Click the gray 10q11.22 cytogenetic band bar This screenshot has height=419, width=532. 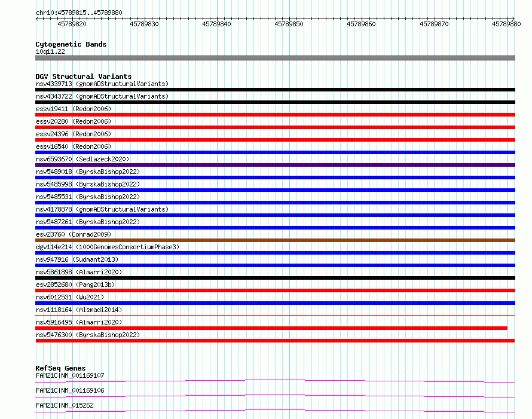coord(275,58)
